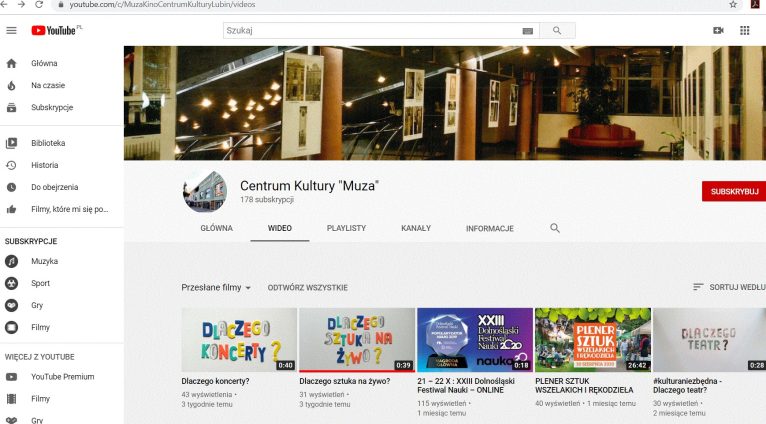Switch to the PLAYLISTY tab
This screenshot has height=424, width=766.
346,228
